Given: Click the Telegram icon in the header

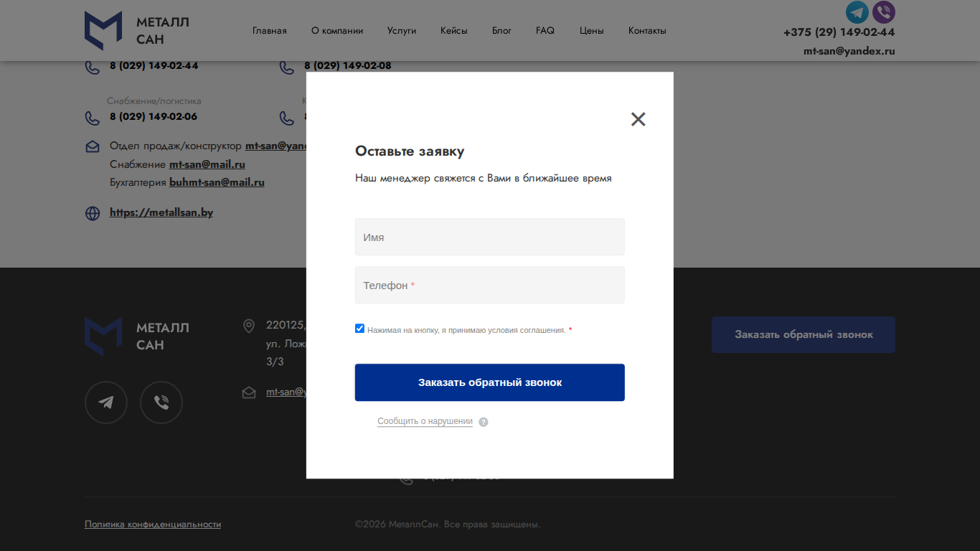Looking at the screenshot, I should pos(857,12).
